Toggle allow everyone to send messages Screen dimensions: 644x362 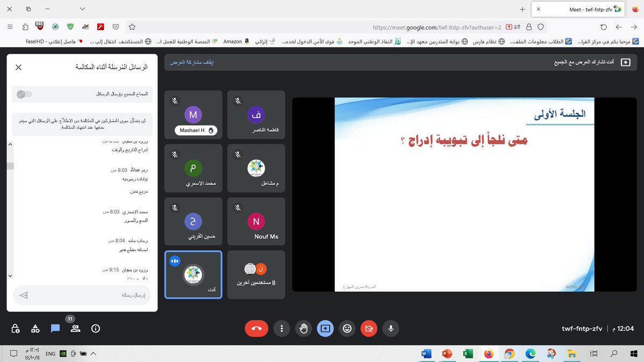[x=24, y=94]
